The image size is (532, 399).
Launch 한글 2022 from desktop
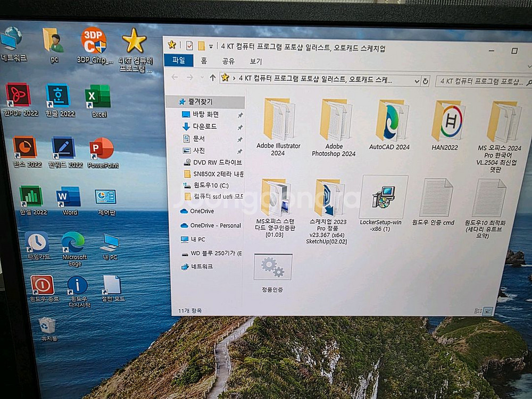tap(60, 100)
